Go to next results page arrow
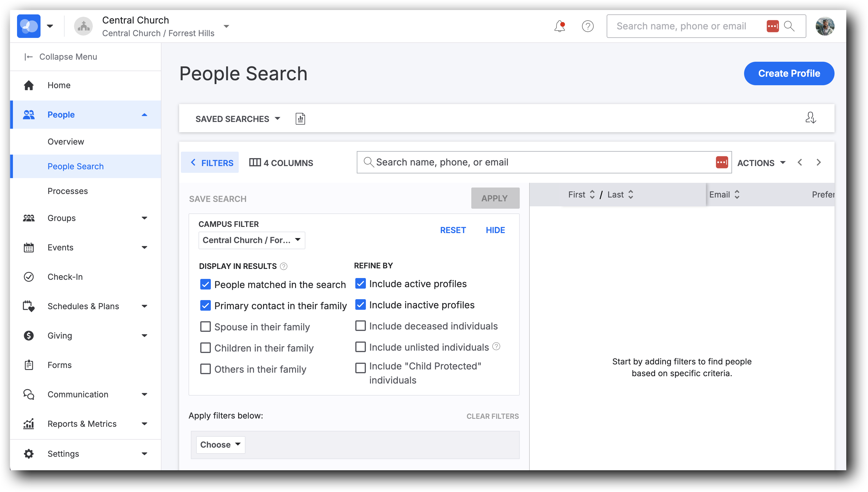The height and width of the screenshot is (492, 868). pos(818,163)
